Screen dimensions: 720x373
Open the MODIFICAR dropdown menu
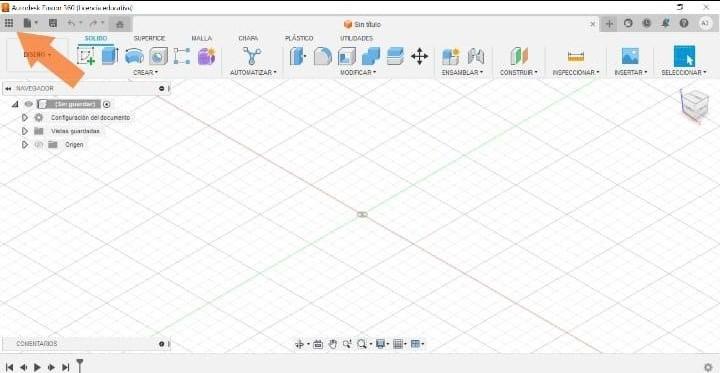point(358,73)
